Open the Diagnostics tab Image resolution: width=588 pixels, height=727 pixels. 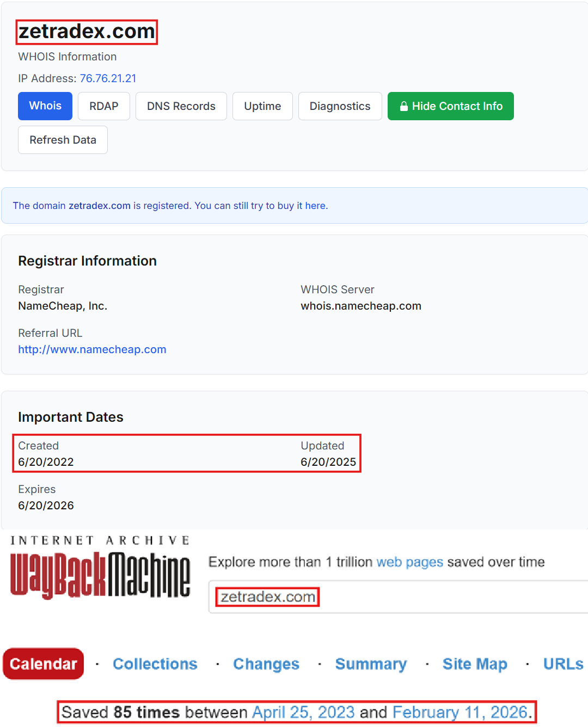340,106
